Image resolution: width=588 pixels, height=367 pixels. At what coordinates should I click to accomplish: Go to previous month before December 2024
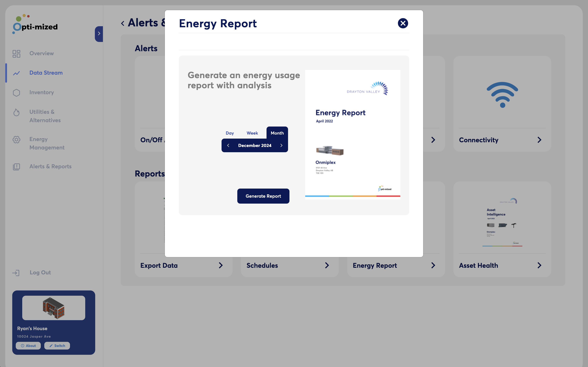click(x=228, y=145)
